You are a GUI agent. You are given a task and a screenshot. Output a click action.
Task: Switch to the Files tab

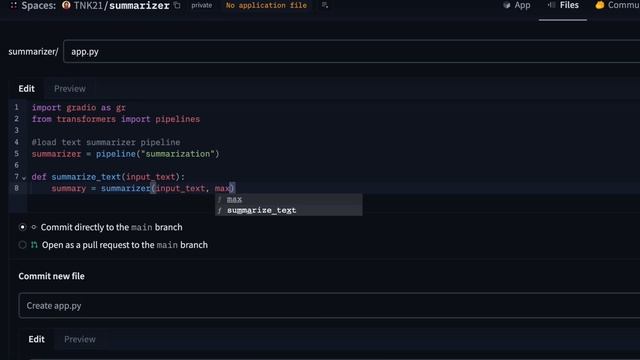coord(563,5)
